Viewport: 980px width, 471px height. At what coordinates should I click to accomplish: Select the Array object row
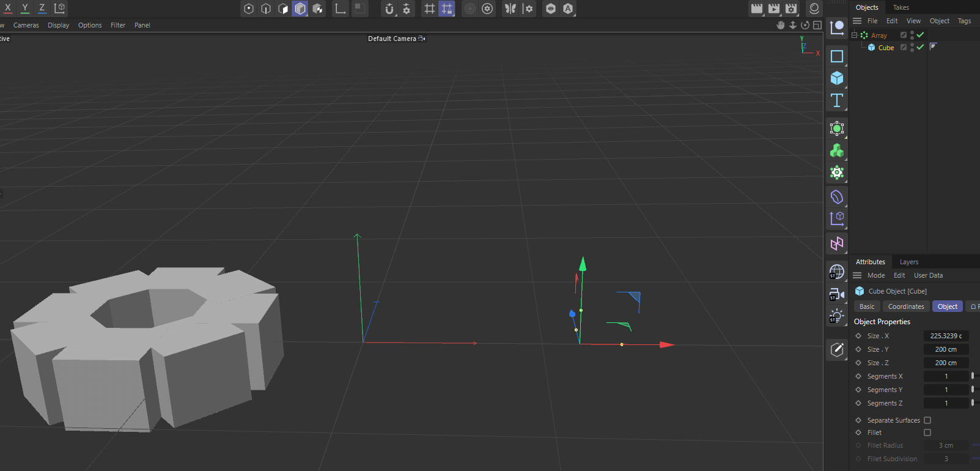tap(879, 35)
